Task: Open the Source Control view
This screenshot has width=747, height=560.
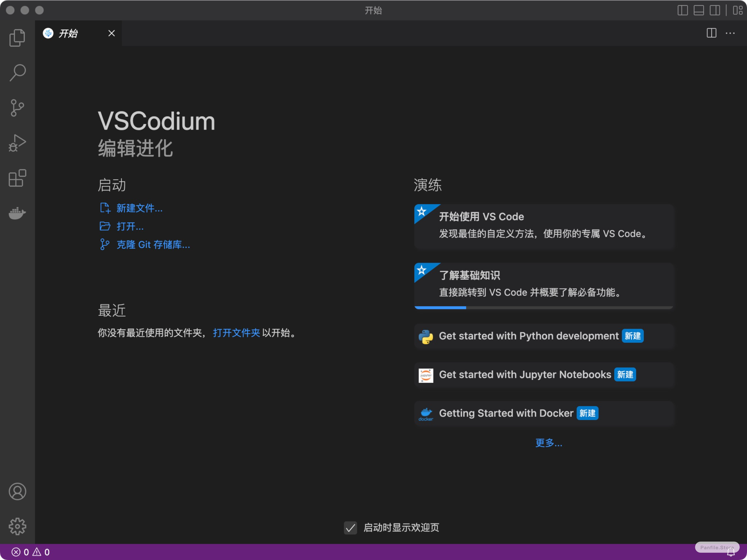Action: 17,108
